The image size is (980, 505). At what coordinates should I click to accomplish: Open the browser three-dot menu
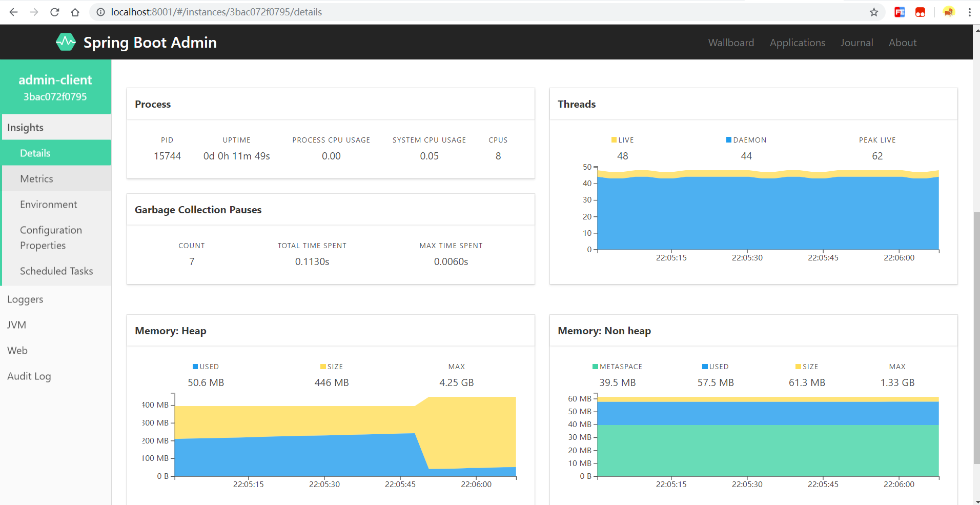969,12
